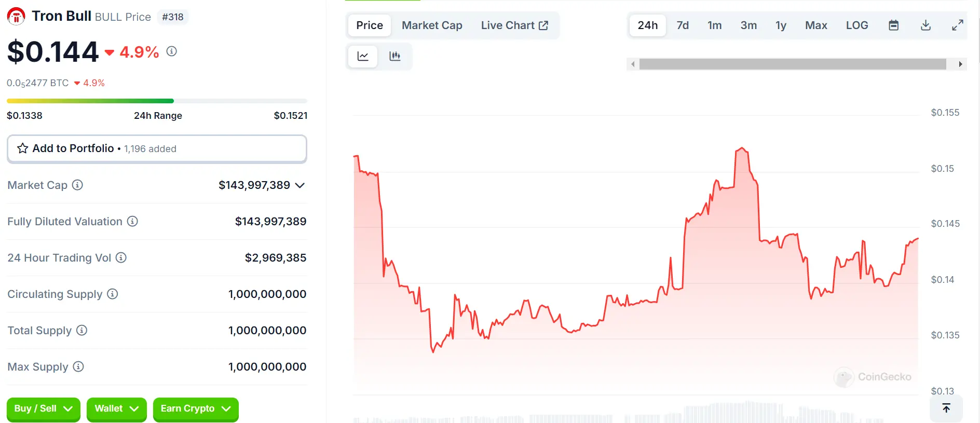Show Circulating Supply info icon
This screenshot has width=980, height=423.
113,294
